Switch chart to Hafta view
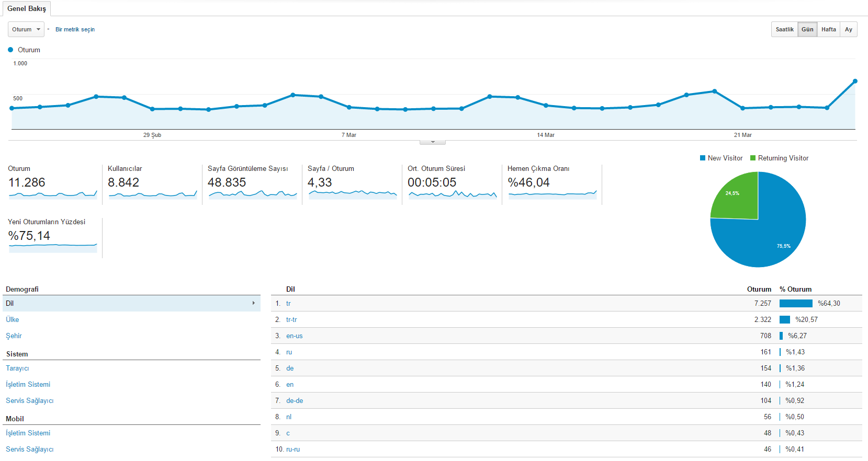Screen dimensions: 868x461 click(x=828, y=29)
